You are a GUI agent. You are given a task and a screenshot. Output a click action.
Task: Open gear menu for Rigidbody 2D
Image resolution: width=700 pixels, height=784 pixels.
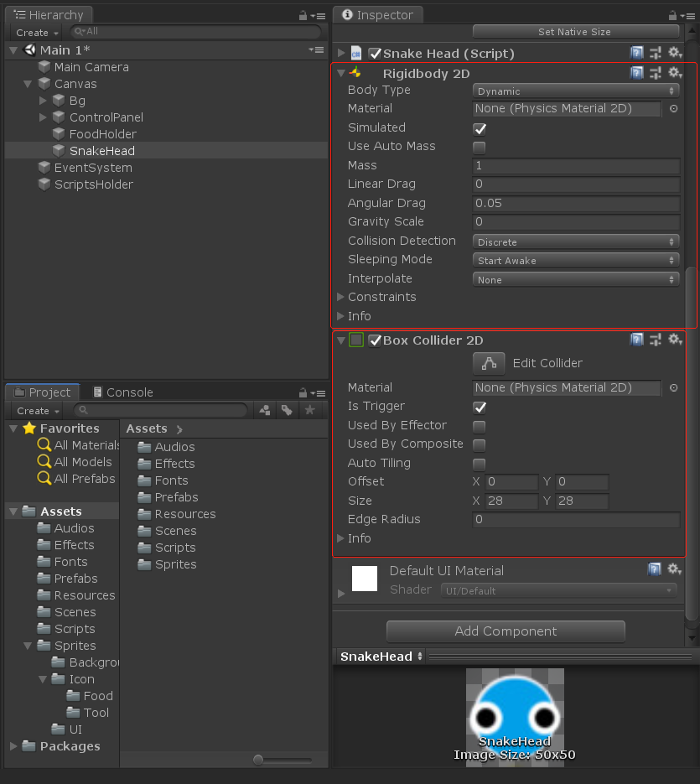pyautogui.click(x=675, y=72)
